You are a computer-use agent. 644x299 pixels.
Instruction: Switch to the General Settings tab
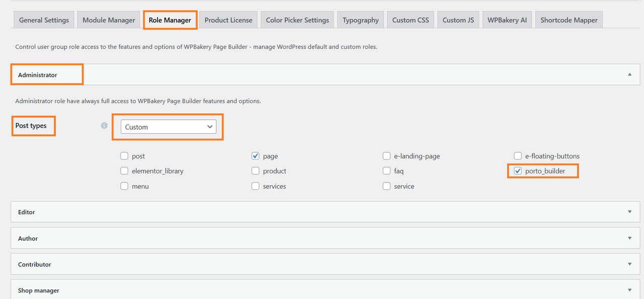(44, 20)
